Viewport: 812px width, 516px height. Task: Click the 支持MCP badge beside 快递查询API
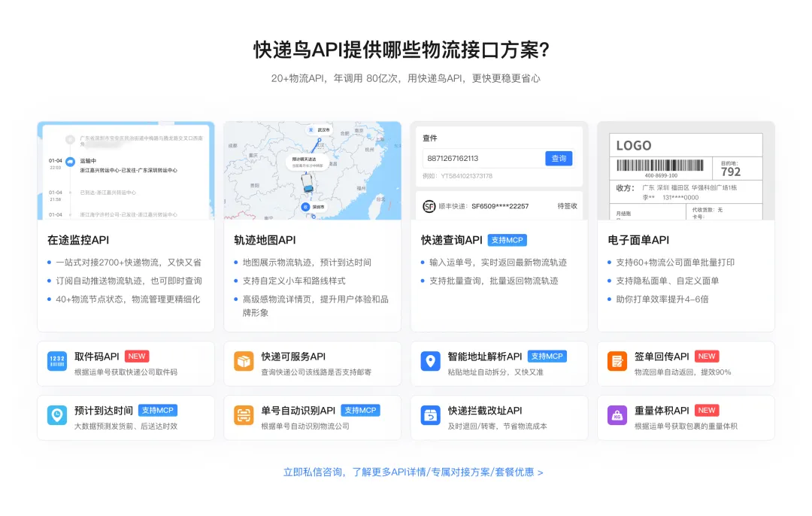[507, 240]
